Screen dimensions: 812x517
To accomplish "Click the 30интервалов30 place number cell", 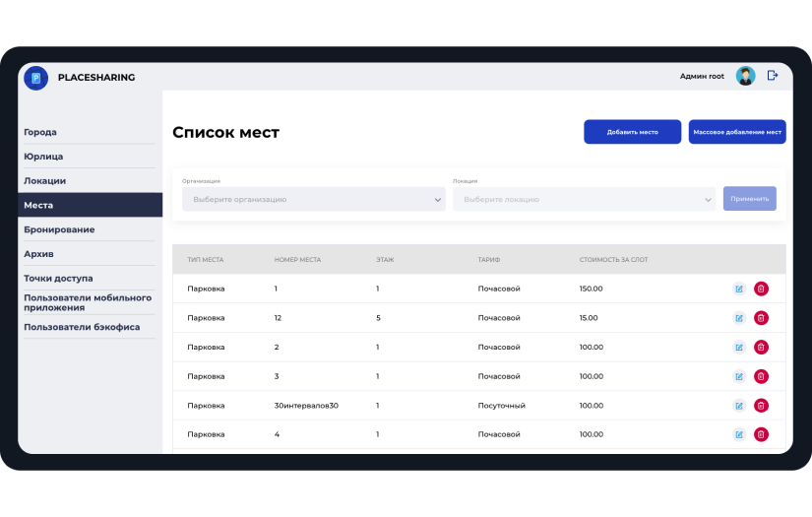I will (306, 406).
